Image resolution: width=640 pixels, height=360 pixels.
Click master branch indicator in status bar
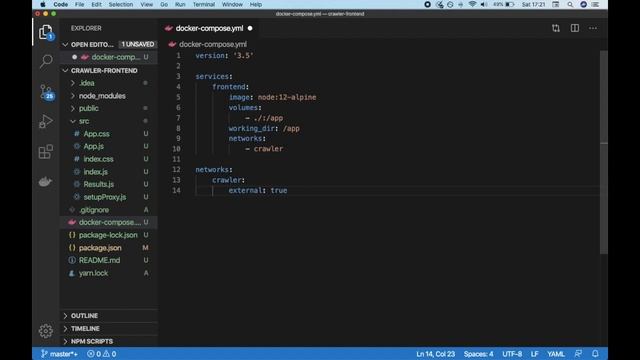coord(59,354)
